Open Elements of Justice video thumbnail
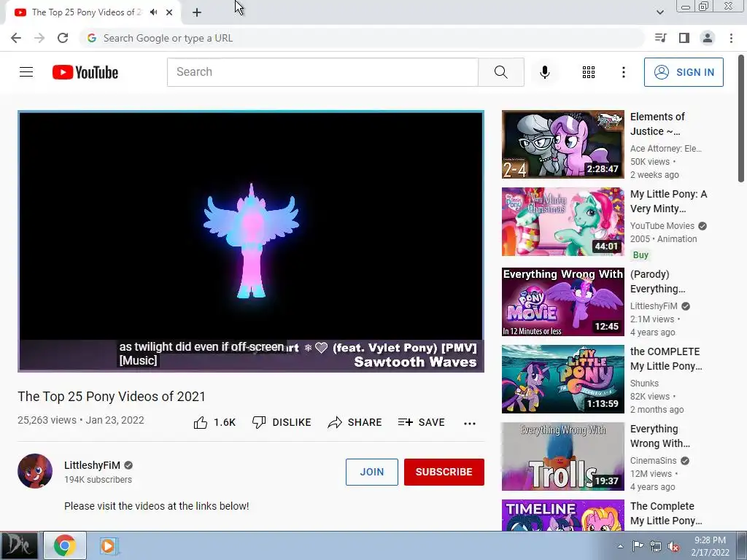This screenshot has width=747, height=560. [x=562, y=144]
